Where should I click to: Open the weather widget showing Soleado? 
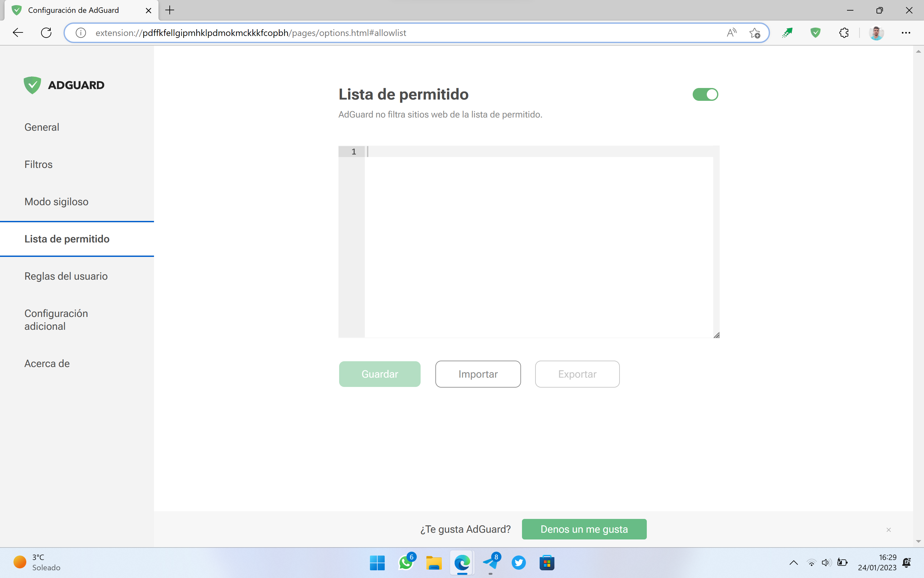tap(37, 562)
